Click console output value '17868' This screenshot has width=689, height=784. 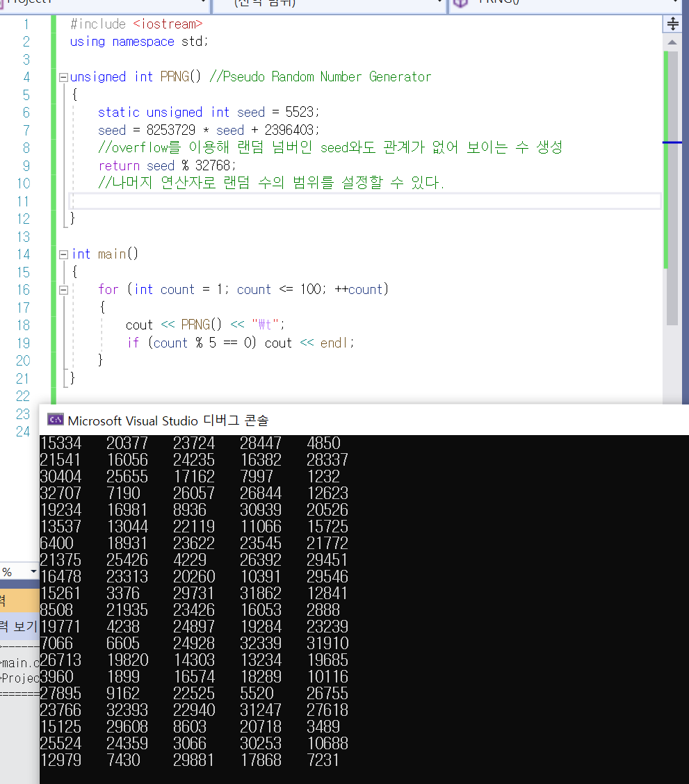[261, 760]
